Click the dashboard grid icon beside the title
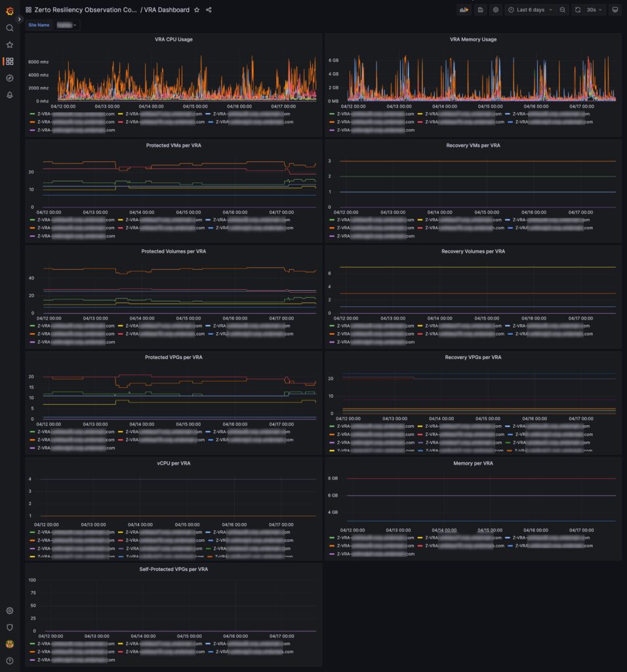The width and height of the screenshot is (627, 672). (x=29, y=10)
